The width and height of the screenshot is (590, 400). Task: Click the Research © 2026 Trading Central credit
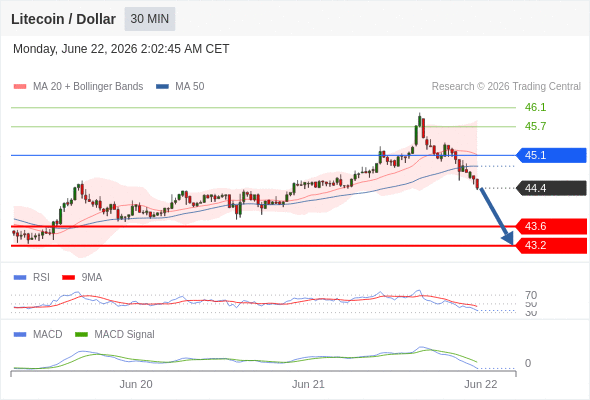click(x=506, y=87)
